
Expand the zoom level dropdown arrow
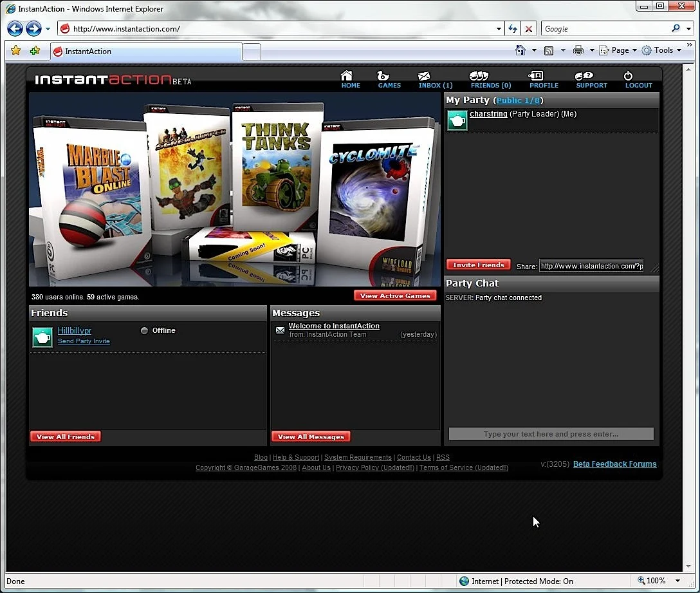coord(677,581)
